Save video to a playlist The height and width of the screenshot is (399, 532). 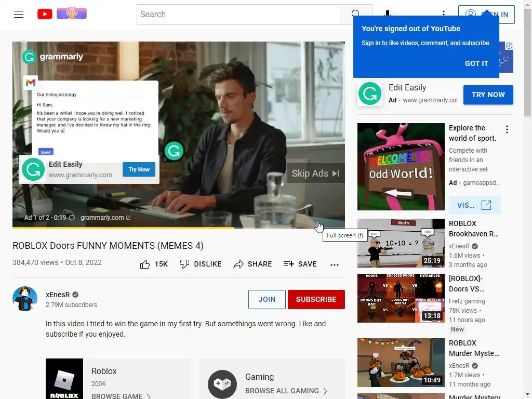(300, 264)
